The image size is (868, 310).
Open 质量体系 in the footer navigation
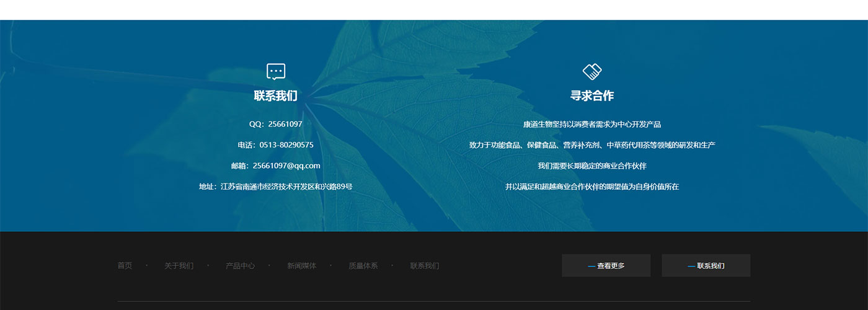[363, 266]
